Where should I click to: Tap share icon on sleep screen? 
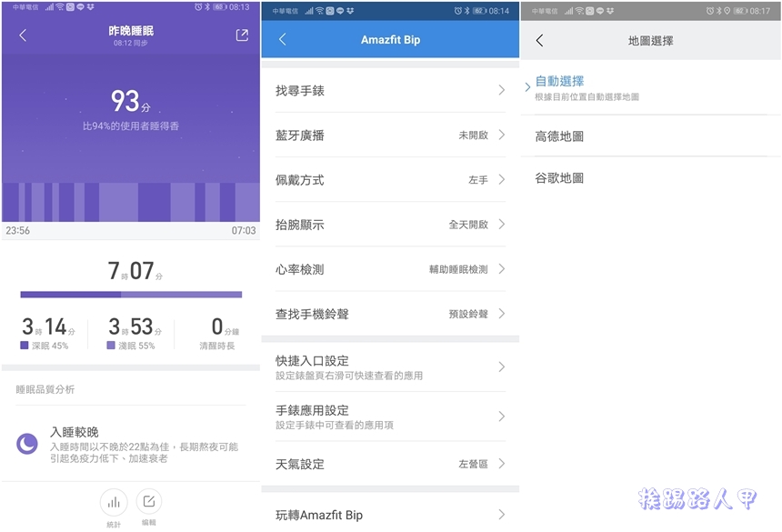(x=242, y=35)
